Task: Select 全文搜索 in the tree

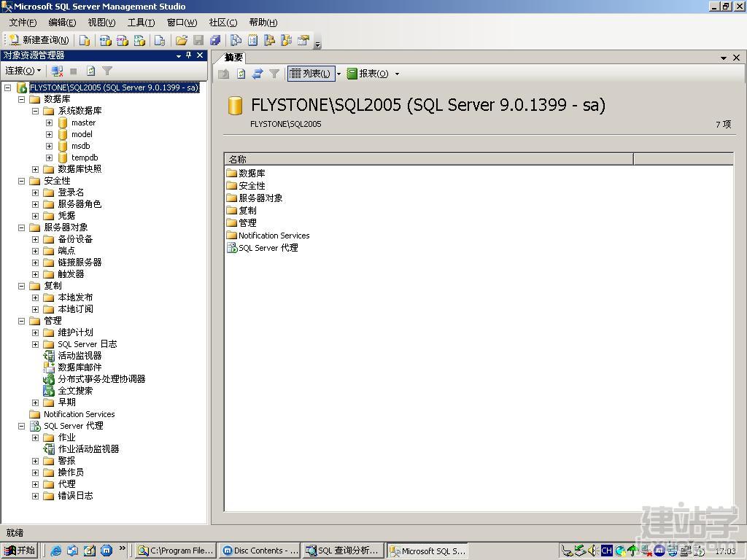Action: click(75, 391)
